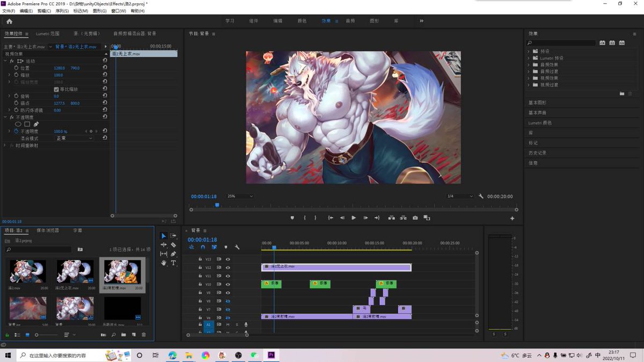Screen dimensions: 644x362
Task: Toggle timeline Snap magnet icon
Action: [203, 247]
